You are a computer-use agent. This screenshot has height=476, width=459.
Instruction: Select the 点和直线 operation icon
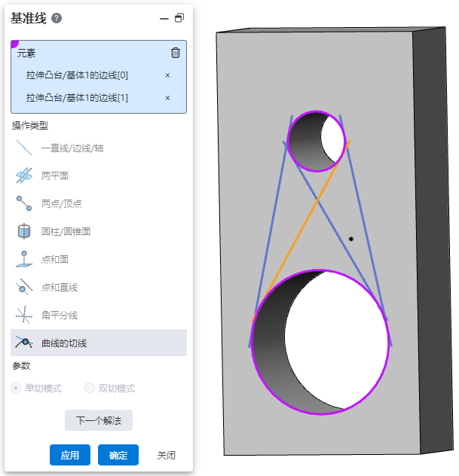(24, 287)
